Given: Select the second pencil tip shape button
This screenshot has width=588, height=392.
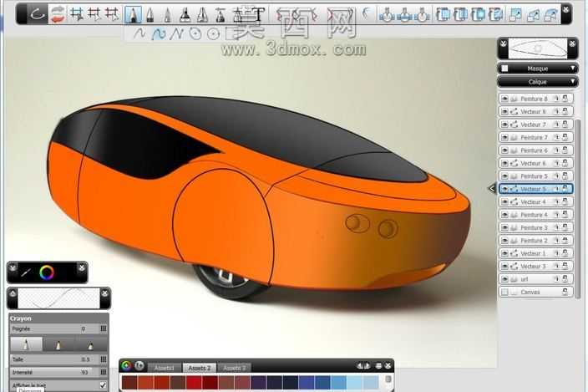Looking at the screenshot, I should (x=58, y=344).
